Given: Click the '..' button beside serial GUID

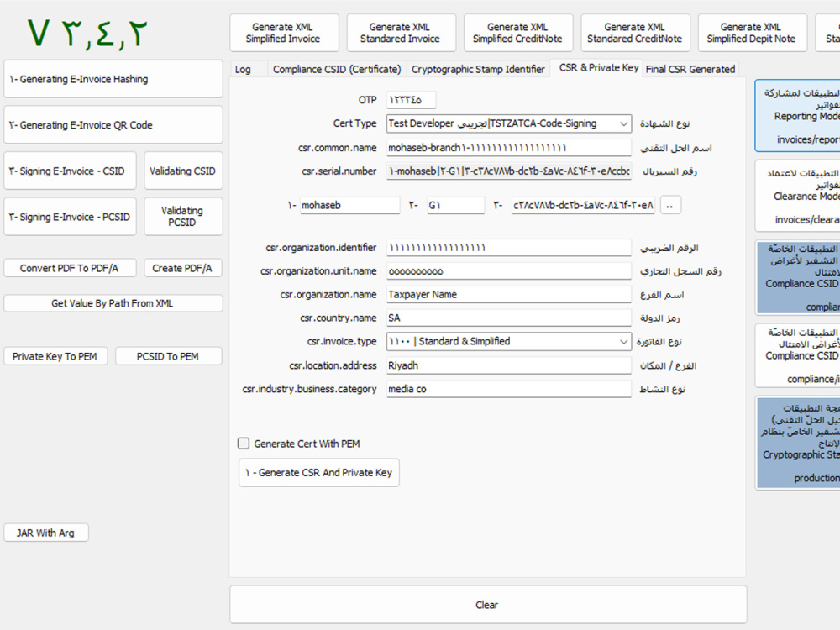Looking at the screenshot, I should (670, 205).
